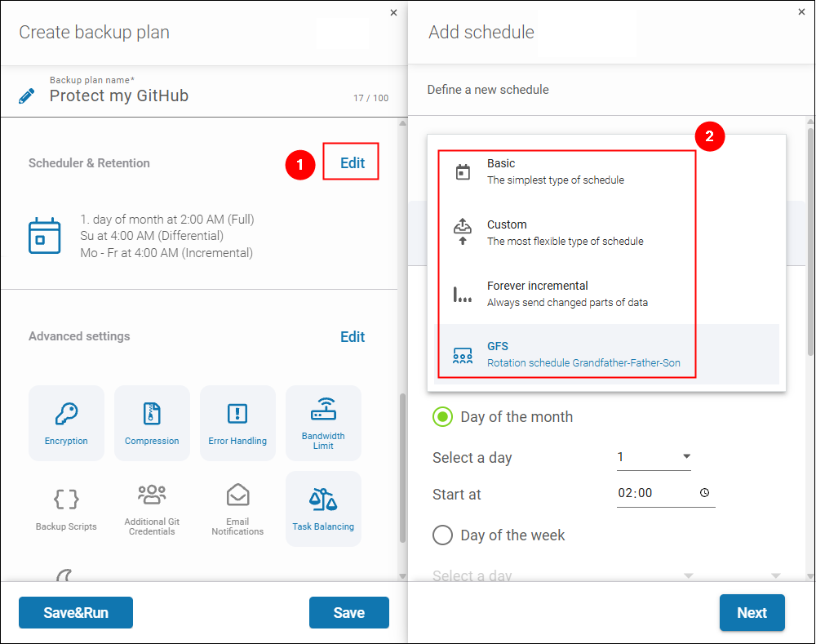Click '1. day of month at 2:00 AM (Full)'

pos(167,220)
